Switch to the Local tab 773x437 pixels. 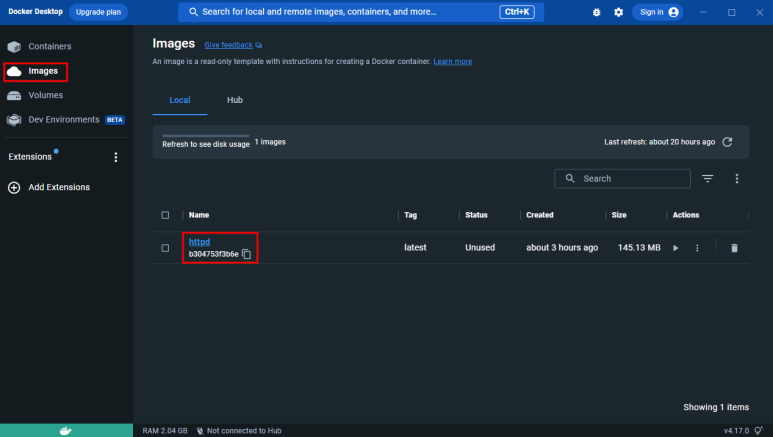click(180, 100)
